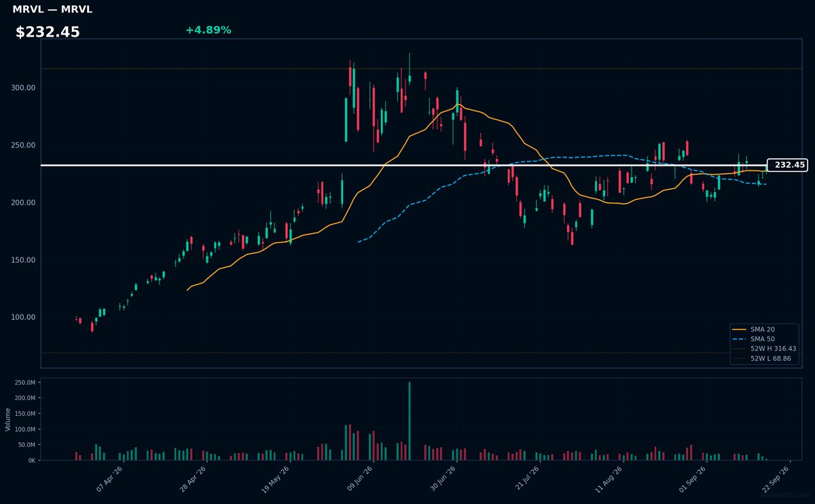Click the 200.00 price axis label
This screenshot has width=815, height=504.
click(24, 203)
